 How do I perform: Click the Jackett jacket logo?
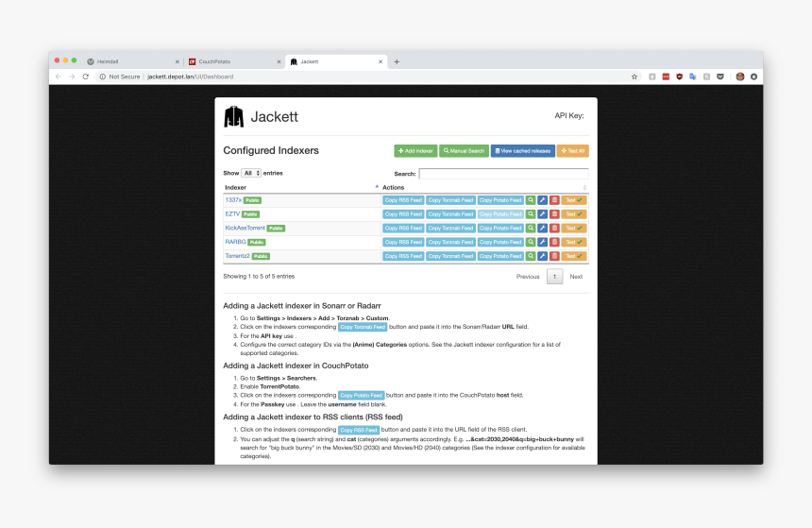coord(233,116)
